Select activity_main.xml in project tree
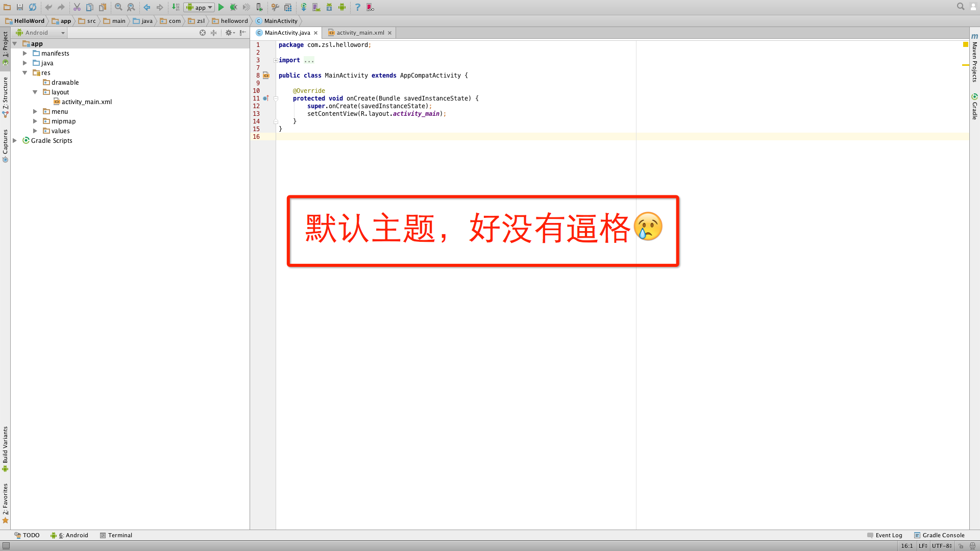This screenshot has height=551, width=980. click(82, 102)
